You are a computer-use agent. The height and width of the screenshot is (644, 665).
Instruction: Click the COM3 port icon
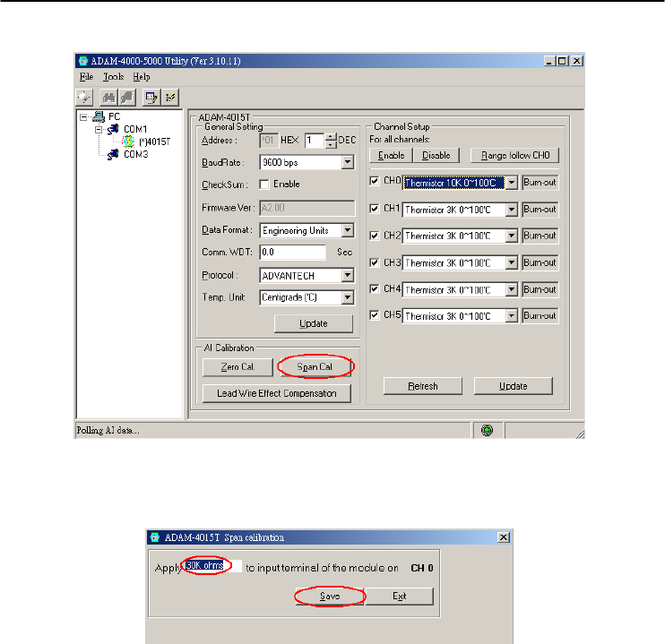(x=113, y=154)
